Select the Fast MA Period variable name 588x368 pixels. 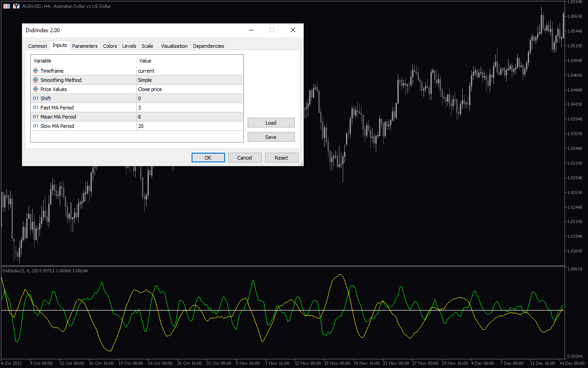tap(57, 108)
